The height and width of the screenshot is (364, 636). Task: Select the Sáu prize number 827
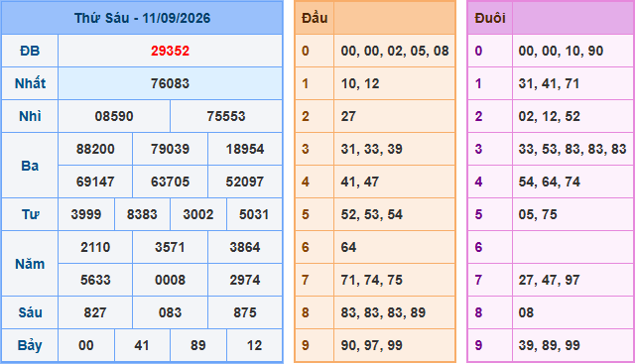click(95, 312)
